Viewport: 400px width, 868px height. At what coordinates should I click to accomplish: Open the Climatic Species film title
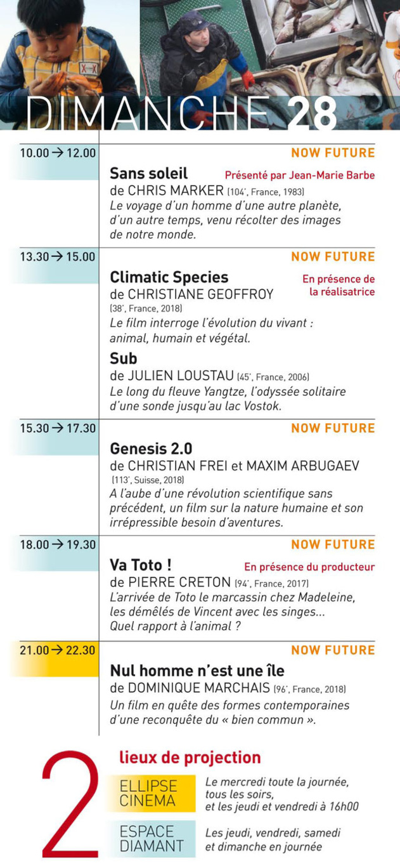point(169,277)
